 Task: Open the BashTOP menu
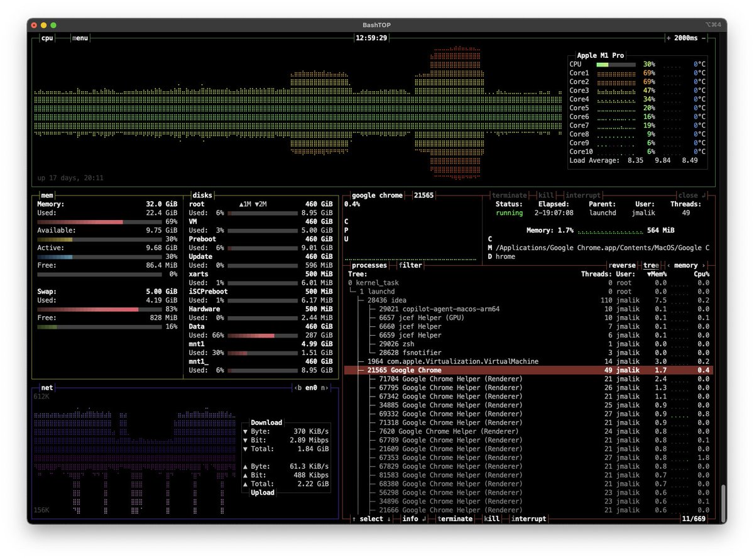[80, 38]
